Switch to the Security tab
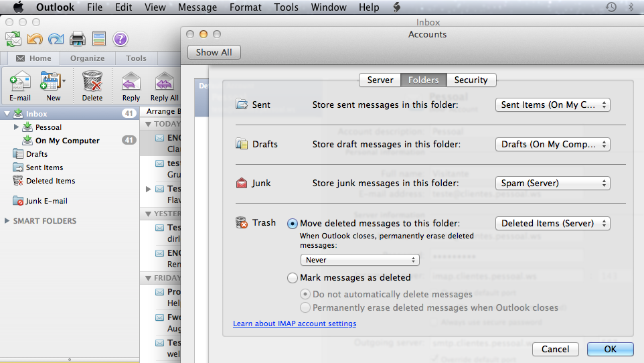Screen dimensions: 644x363 471,80
